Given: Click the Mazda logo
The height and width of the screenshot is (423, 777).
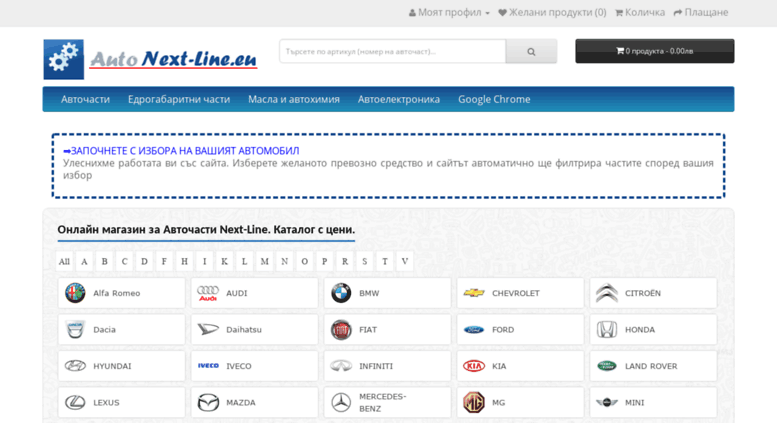Looking at the screenshot, I should (208, 402).
